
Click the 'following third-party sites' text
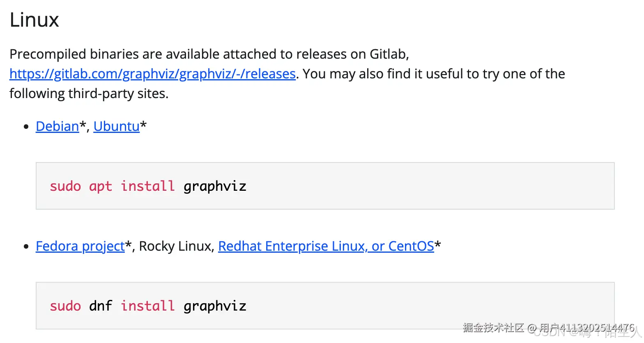(89, 94)
